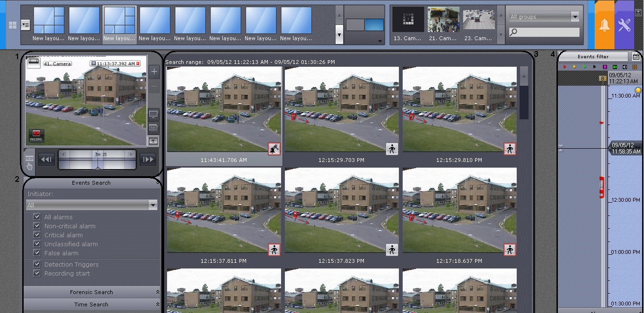Viewport: 644px width, 313px height.
Task: Select the highlighted four-pane layout
Action: point(120,24)
